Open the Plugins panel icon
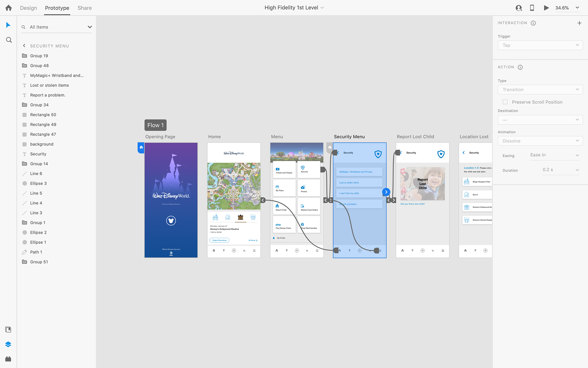This screenshot has width=588, height=368. point(8,359)
